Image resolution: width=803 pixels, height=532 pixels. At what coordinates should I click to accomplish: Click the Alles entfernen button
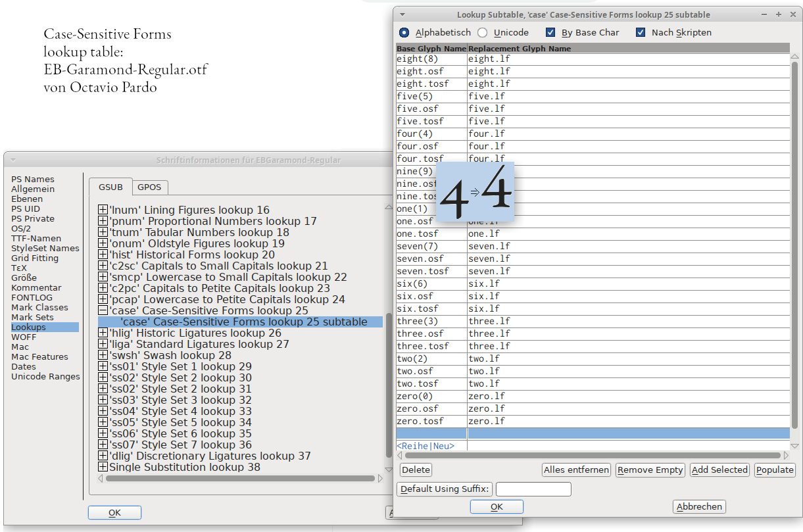point(576,470)
